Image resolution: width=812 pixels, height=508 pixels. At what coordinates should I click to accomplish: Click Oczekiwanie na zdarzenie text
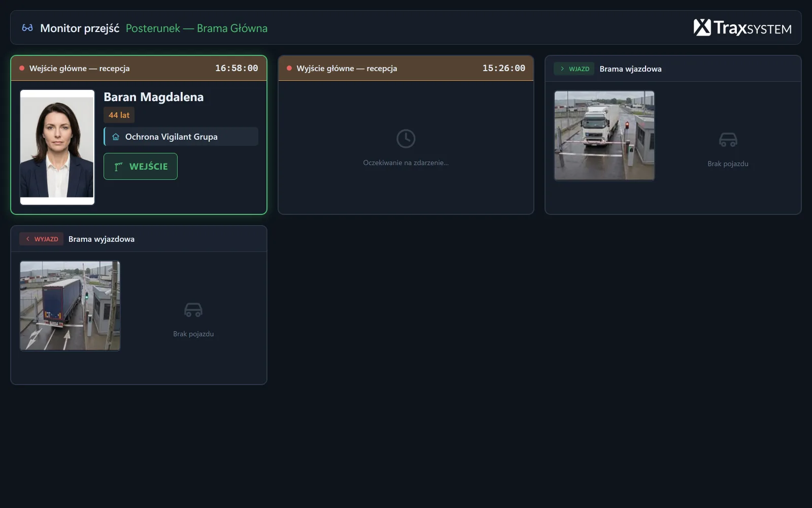(406, 163)
